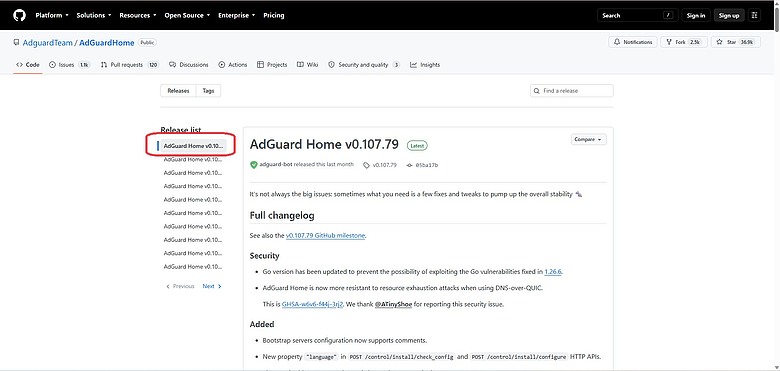The width and height of the screenshot is (780, 371).
Task: Click the Security heading
Action: pyautogui.click(x=265, y=256)
